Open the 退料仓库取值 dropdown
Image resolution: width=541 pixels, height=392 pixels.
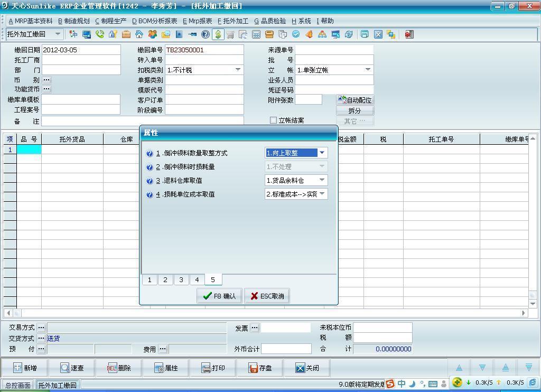coord(322,180)
